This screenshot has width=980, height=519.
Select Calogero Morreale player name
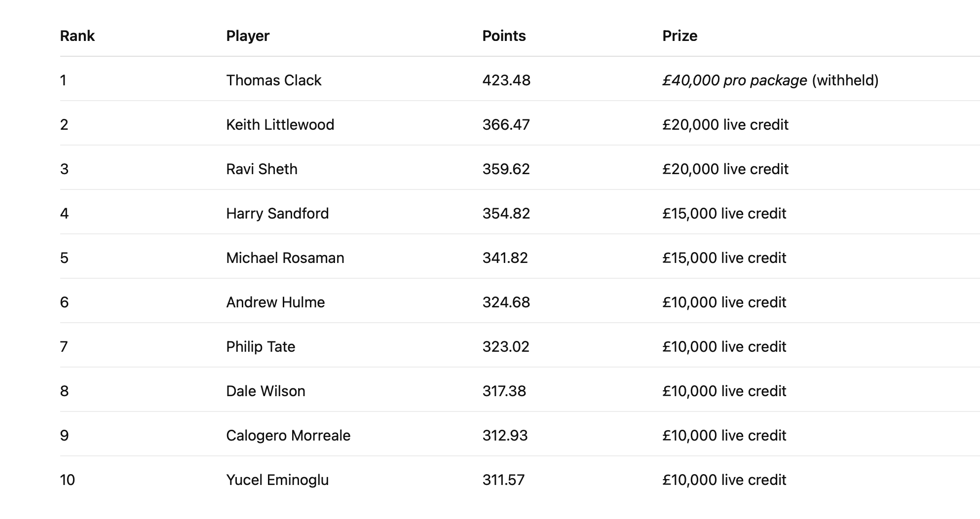288,436
